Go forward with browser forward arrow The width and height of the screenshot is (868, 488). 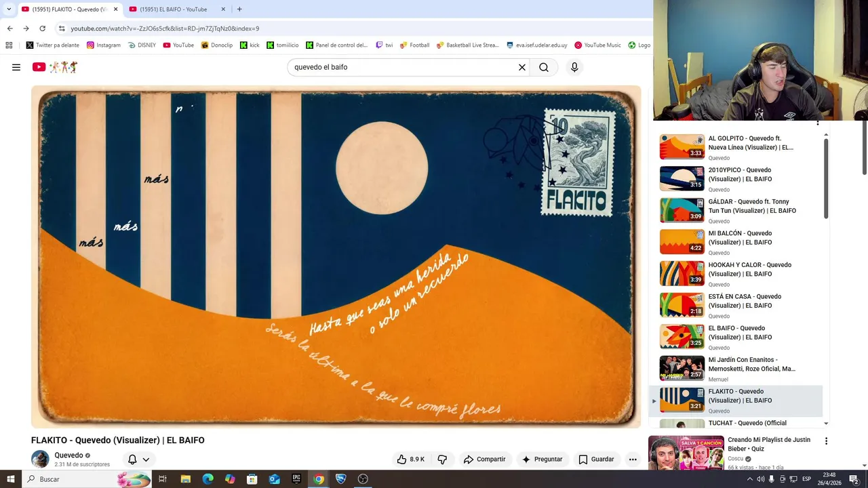26,28
